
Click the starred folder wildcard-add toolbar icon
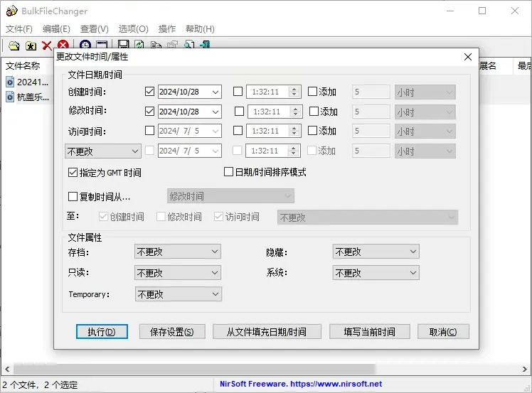point(31,45)
